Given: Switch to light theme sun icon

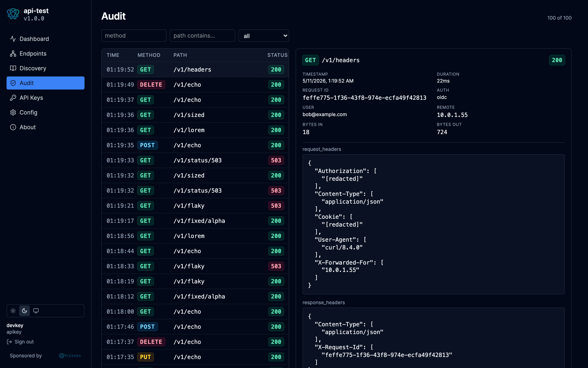Looking at the screenshot, I should (x=13, y=311).
